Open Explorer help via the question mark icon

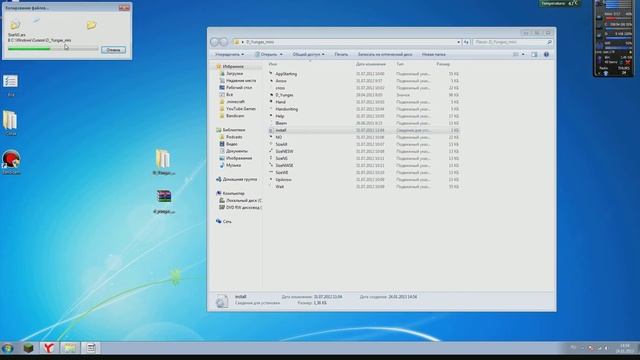coord(546,54)
